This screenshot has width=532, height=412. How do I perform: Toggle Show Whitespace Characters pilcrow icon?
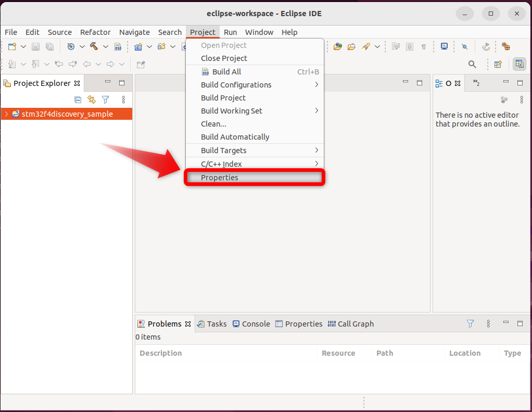423,47
